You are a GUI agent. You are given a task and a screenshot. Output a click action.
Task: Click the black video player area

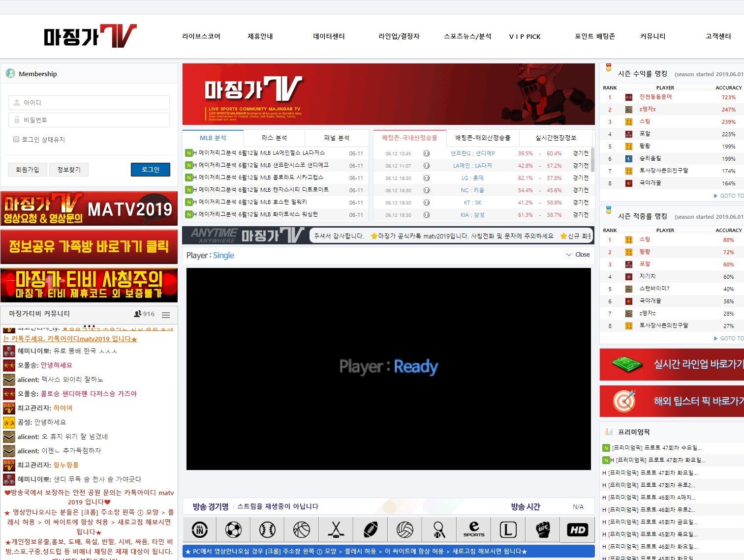coord(389,369)
